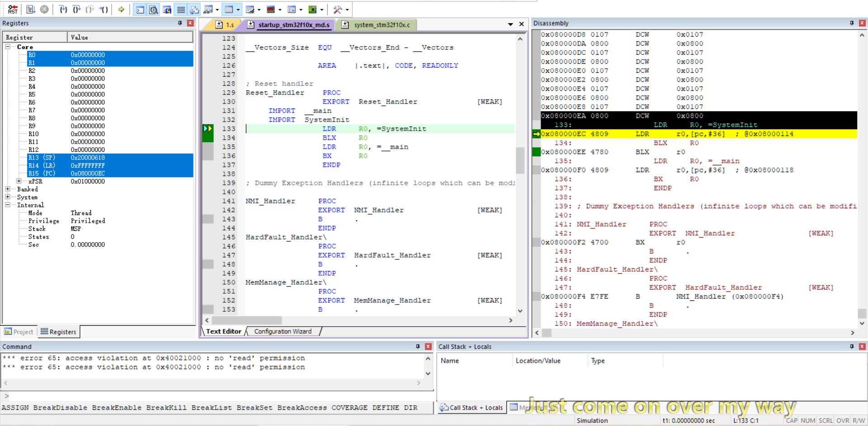Toggle the Disassembly Window toolbar button
Screen dimensions: 868x426
(x=154, y=9)
